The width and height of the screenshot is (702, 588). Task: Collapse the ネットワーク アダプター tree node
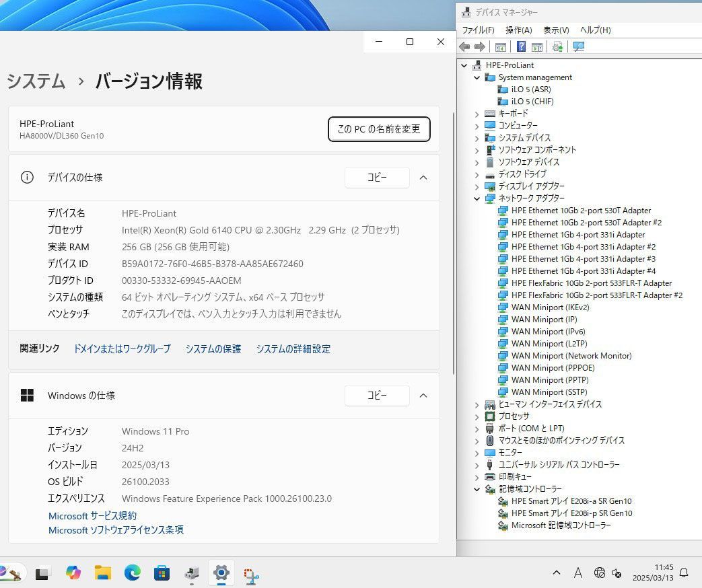tap(477, 198)
